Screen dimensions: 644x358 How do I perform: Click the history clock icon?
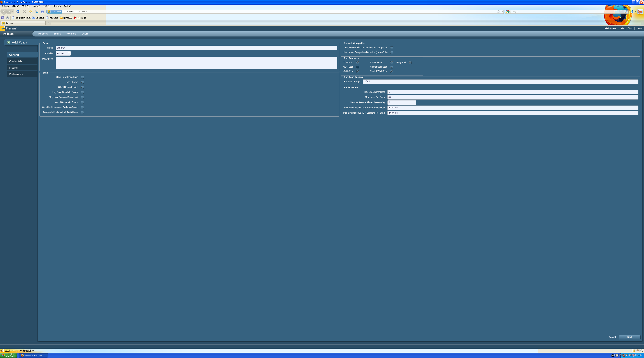coord(8,18)
